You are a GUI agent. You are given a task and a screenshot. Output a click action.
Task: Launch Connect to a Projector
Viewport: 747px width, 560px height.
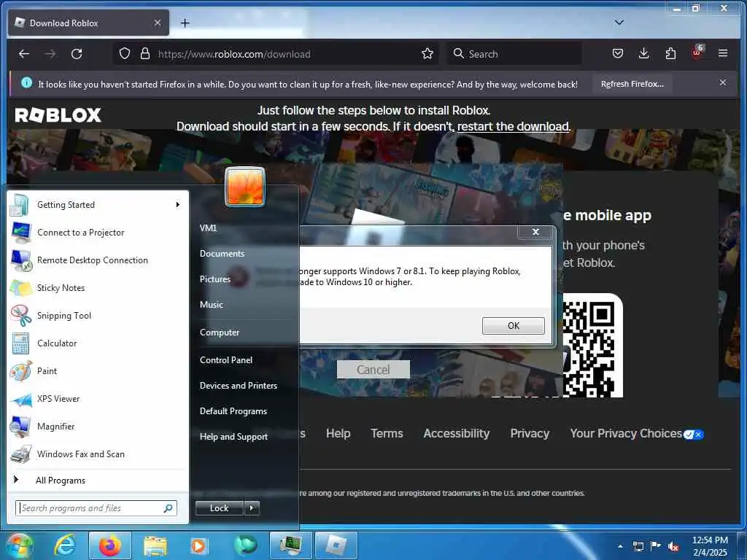pyautogui.click(x=98, y=233)
